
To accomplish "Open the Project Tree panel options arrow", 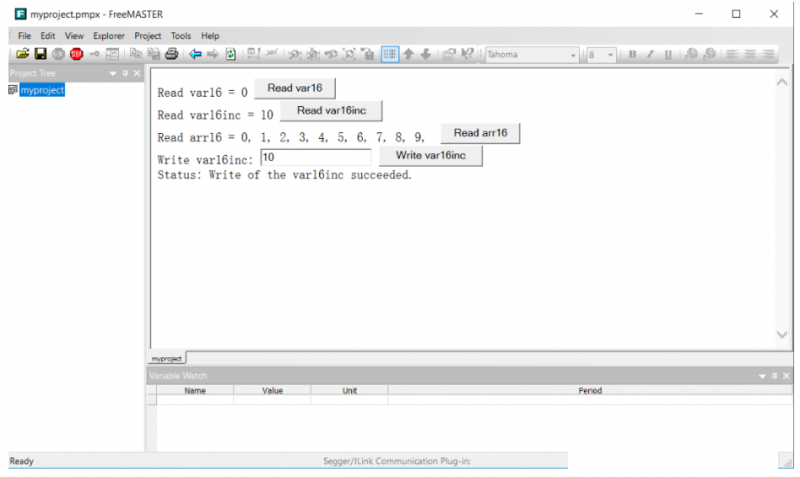I will [112, 73].
